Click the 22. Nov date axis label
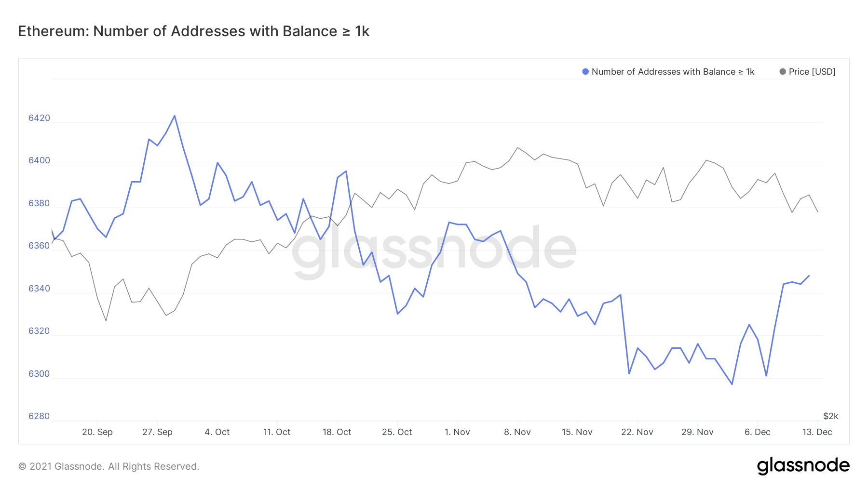Screen dimensions: 868x488 [x=637, y=432]
